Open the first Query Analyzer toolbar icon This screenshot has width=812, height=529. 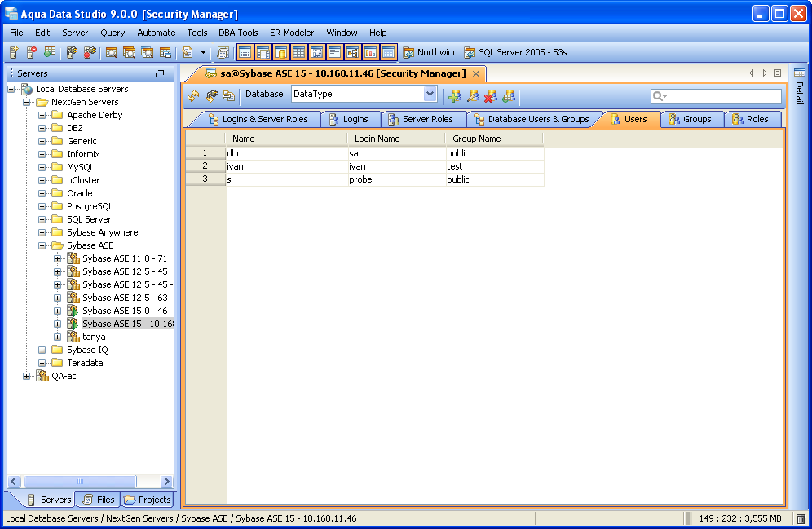point(111,52)
